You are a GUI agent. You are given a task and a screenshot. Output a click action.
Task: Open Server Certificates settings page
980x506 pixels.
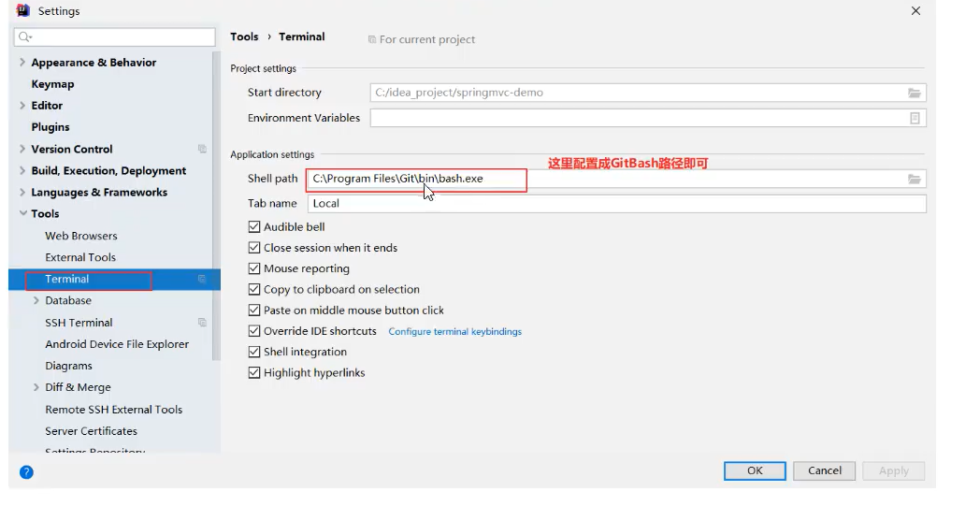click(92, 431)
